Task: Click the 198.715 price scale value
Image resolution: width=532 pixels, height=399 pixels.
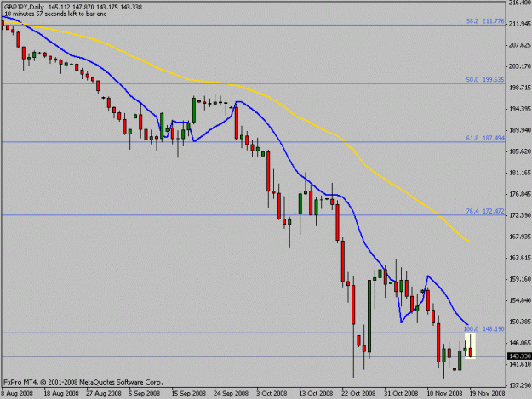Action: [x=520, y=88]
